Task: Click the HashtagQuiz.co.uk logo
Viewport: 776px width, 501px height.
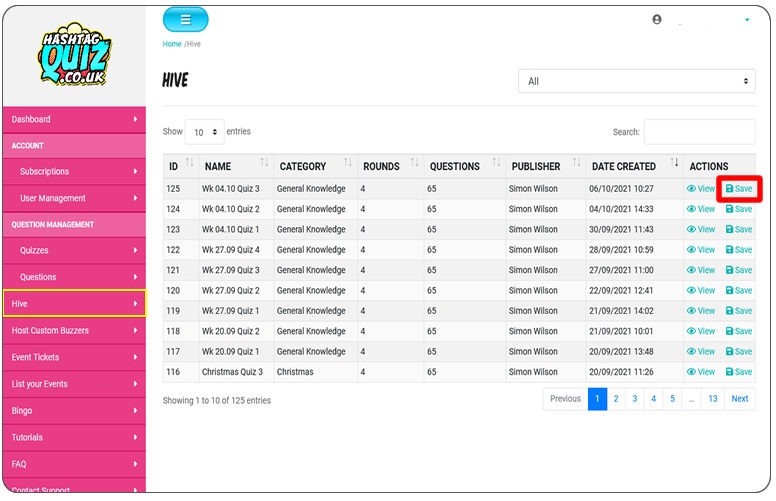Action: coord(74,54)
